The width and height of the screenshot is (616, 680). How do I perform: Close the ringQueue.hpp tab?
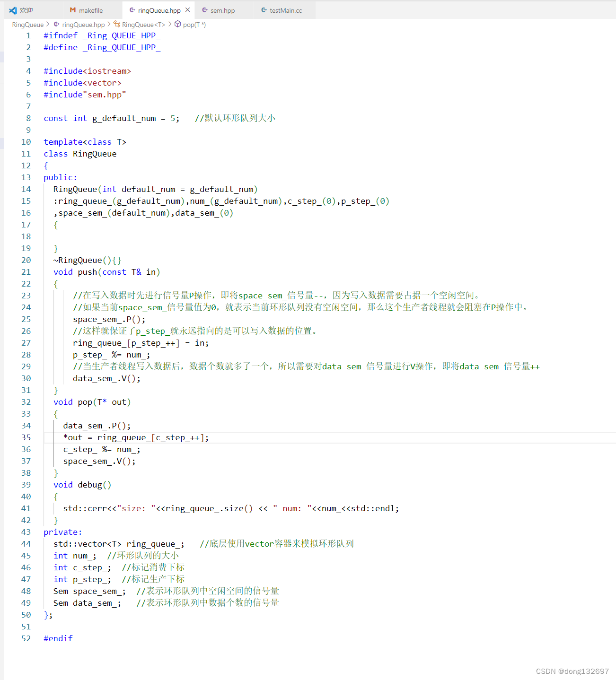pyautogui.click(x=188, y=10)
